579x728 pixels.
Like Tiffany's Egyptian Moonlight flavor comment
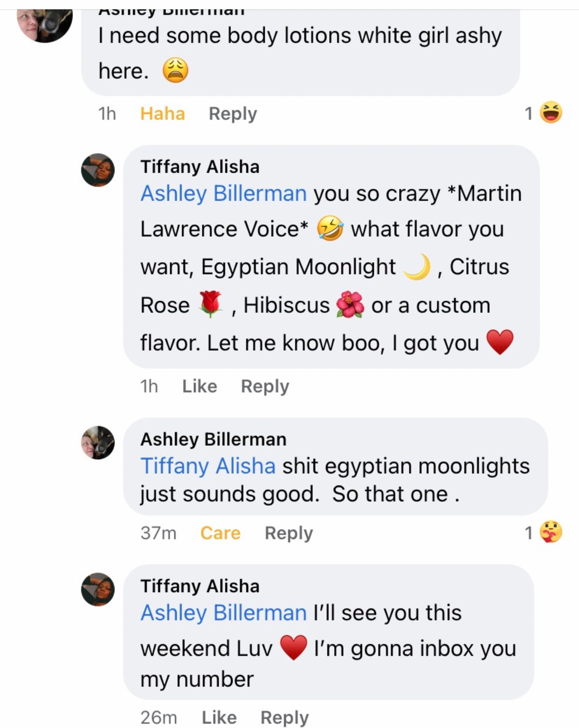pos(199,386)
